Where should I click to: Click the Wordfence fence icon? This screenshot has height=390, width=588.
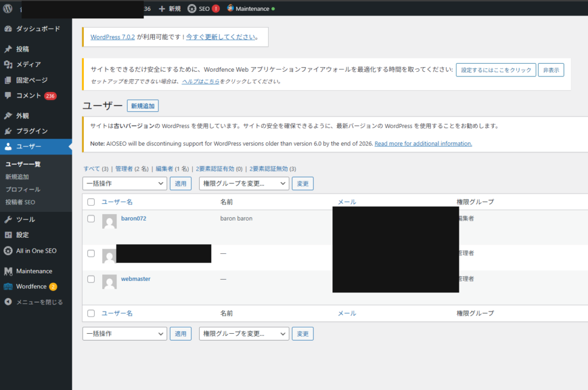pos(8,287)
